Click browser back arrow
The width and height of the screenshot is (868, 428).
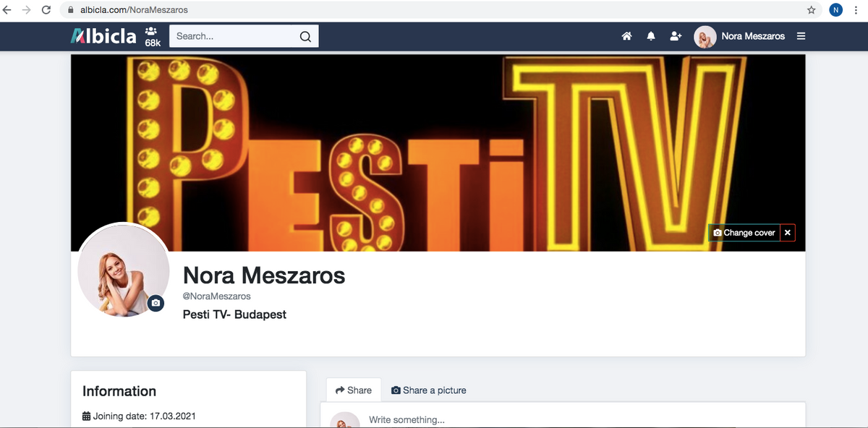(8, 10)
